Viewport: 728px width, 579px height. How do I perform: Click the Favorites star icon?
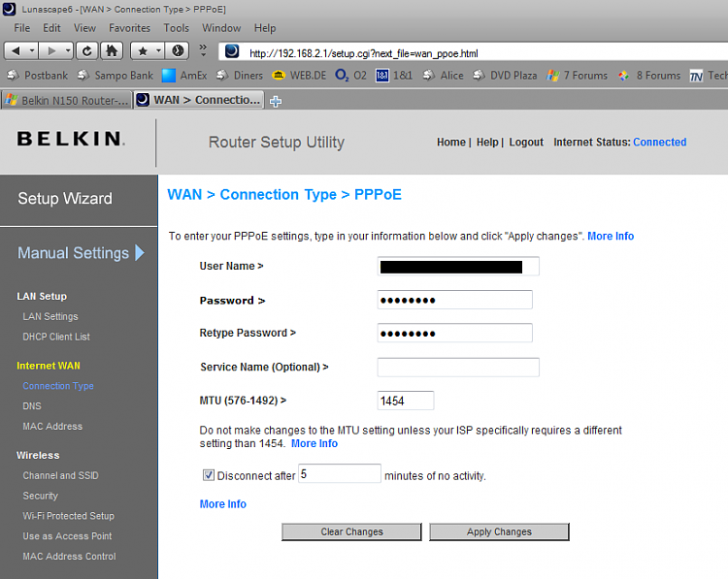(143, 50)
